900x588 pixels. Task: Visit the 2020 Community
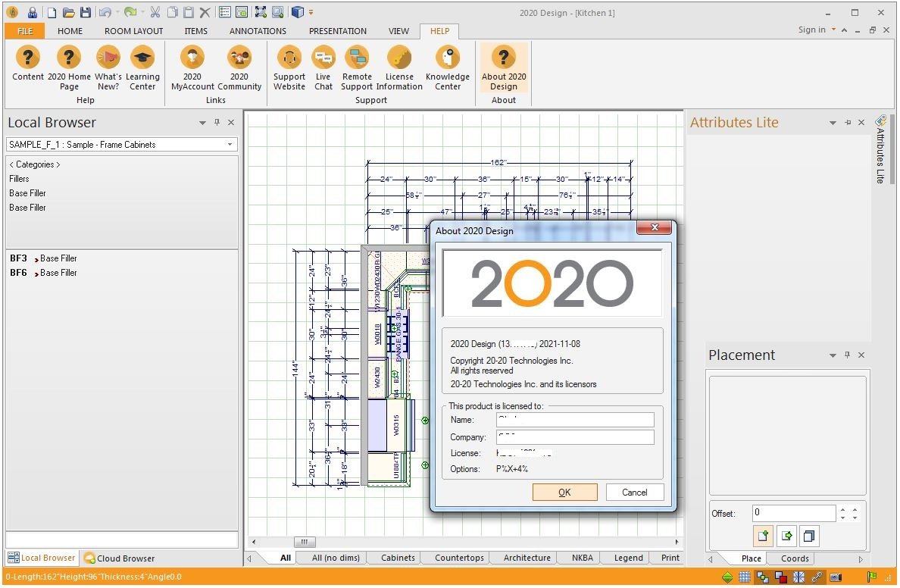pos(239,67)
